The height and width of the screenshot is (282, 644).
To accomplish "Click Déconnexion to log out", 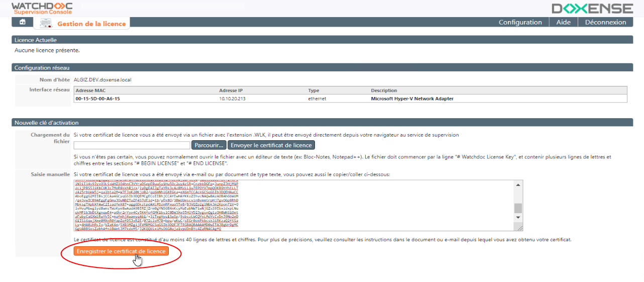I will click(x=605, y=22).
